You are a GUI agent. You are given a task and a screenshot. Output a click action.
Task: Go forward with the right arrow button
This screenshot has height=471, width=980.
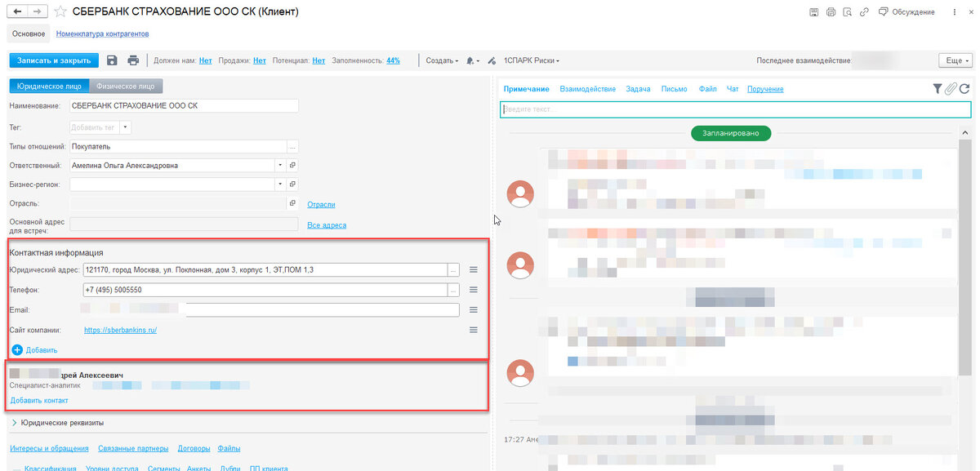click(37, 11)
